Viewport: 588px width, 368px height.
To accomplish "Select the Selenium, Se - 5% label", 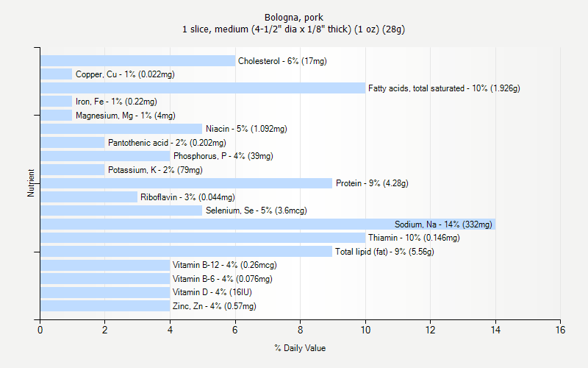I will [x=256, y=210].
